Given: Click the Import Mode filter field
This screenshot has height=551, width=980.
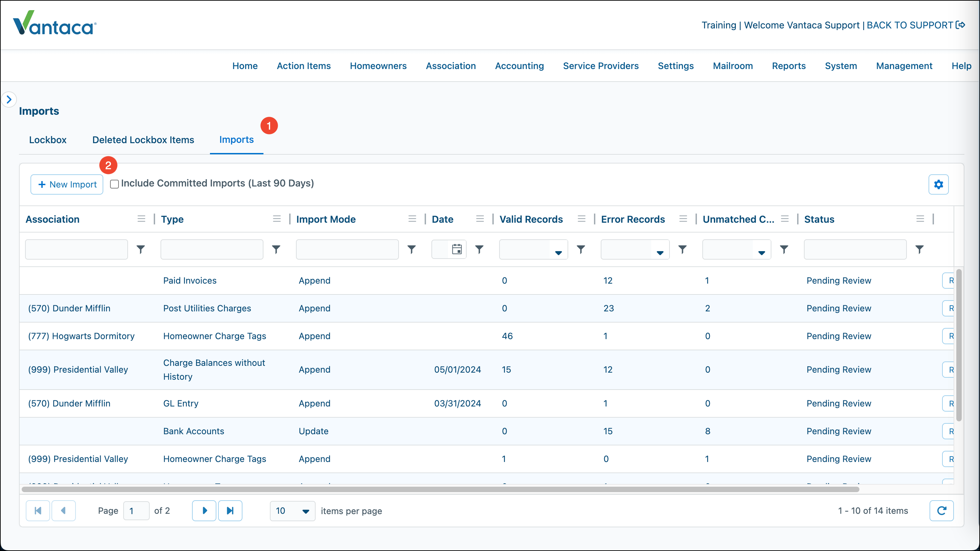Looking at the screenshot, I should click(347, 249).
